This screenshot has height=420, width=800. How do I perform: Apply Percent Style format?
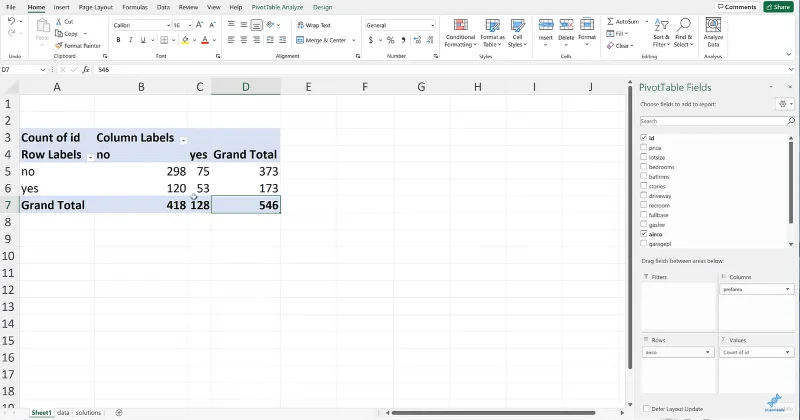(390, 40)
